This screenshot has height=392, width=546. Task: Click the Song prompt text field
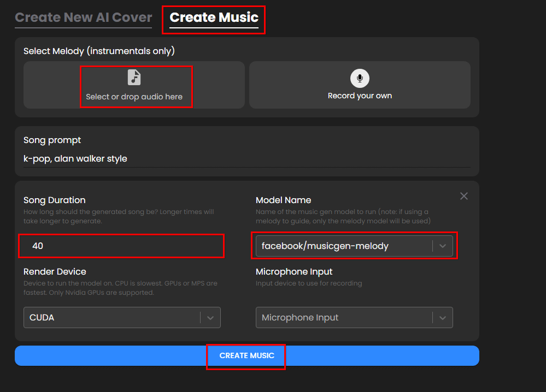coord(246,159)
